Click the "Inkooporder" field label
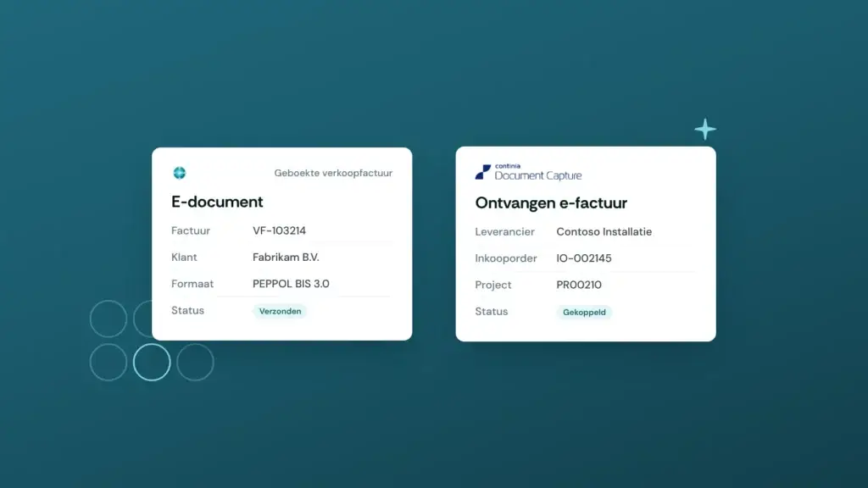 point(506,258)
